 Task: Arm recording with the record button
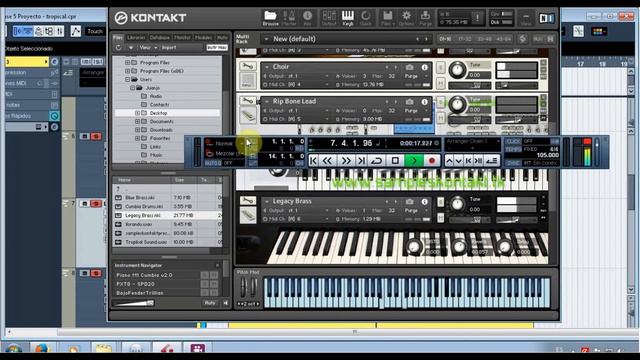(432, 161)
